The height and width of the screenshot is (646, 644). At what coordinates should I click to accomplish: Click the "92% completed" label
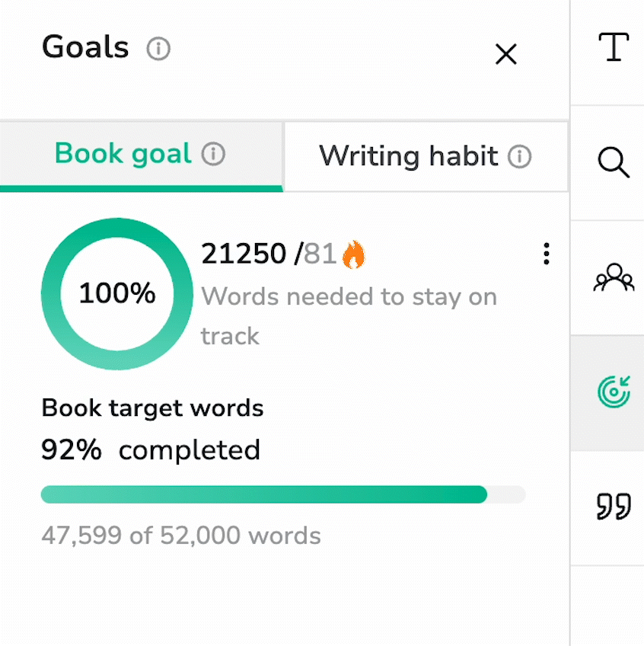(151, 450)
